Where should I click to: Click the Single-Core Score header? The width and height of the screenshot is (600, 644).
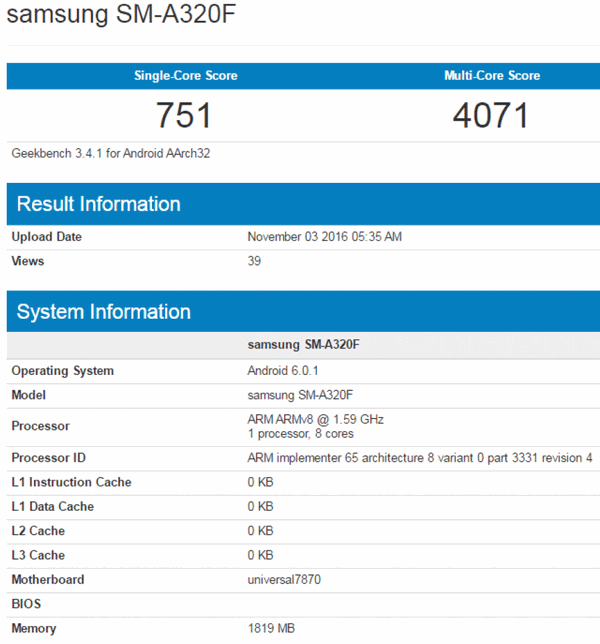(186, 76)
